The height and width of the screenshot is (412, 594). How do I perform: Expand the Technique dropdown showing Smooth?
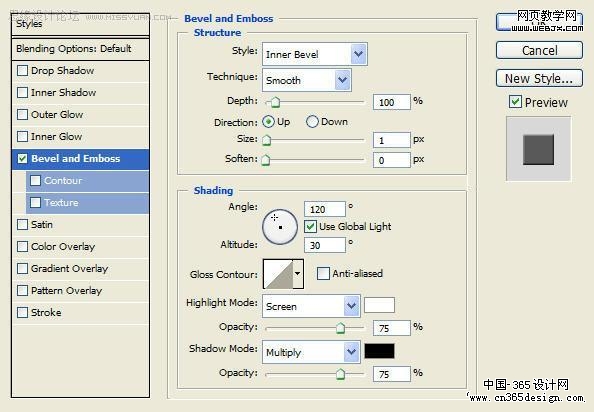point(307,80)
